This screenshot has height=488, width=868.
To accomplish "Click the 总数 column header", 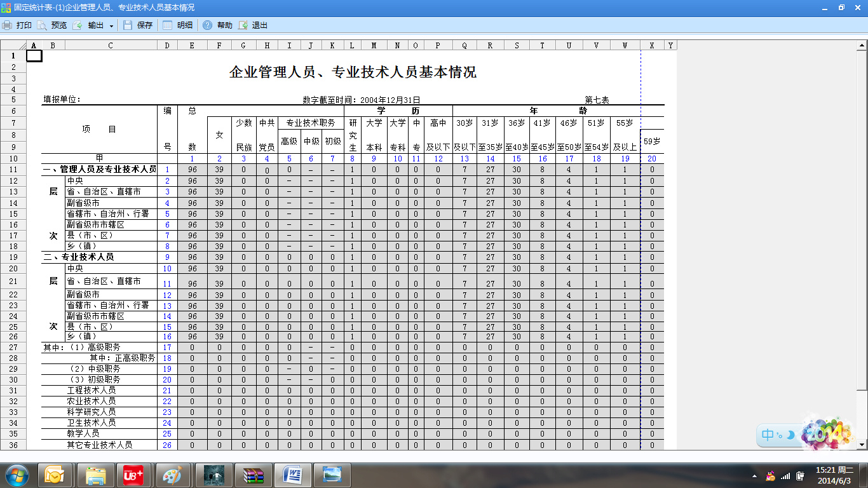I will [192, 129].
